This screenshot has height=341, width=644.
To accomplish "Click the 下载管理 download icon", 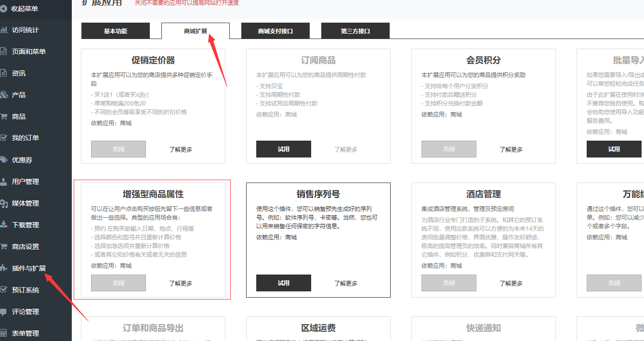I will click(3, 225).
